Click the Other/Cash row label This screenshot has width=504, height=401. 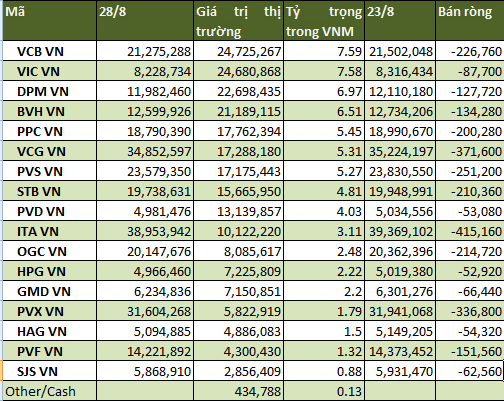click(x=50, y=391)
